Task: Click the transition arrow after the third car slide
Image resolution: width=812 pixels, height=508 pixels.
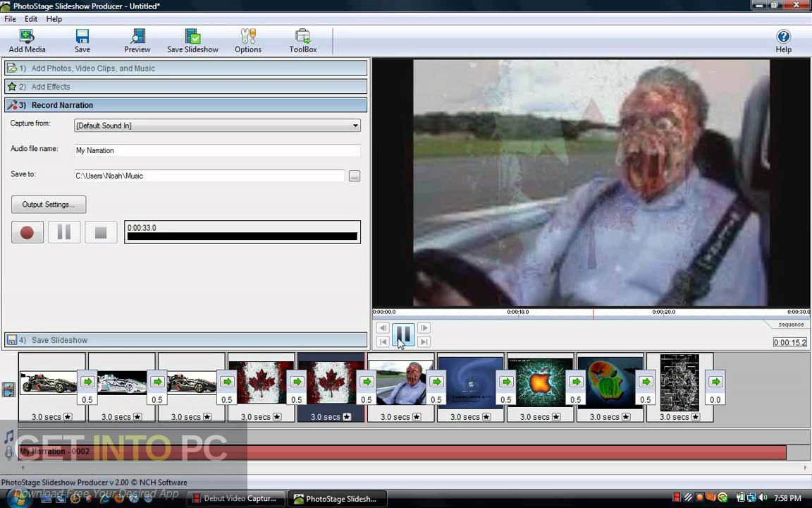Action: point(227,382)
